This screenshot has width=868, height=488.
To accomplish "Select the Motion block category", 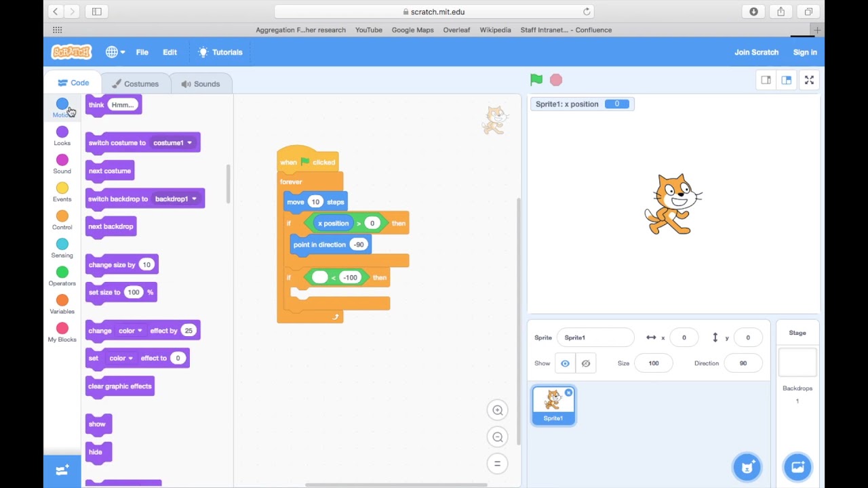I will tap(62, 108).
